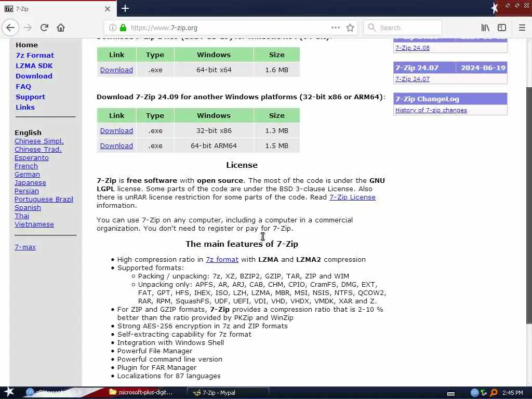Image resolution: width=532 pixels, height=399 pixels.
Task: Open the 7-max link
Action: tap(25, 247)
